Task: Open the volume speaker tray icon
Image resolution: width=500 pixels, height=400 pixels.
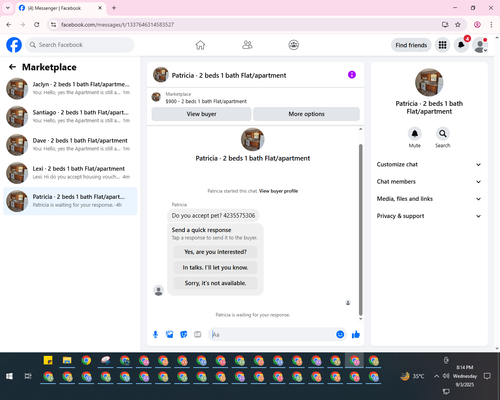Action: point(446,376)
